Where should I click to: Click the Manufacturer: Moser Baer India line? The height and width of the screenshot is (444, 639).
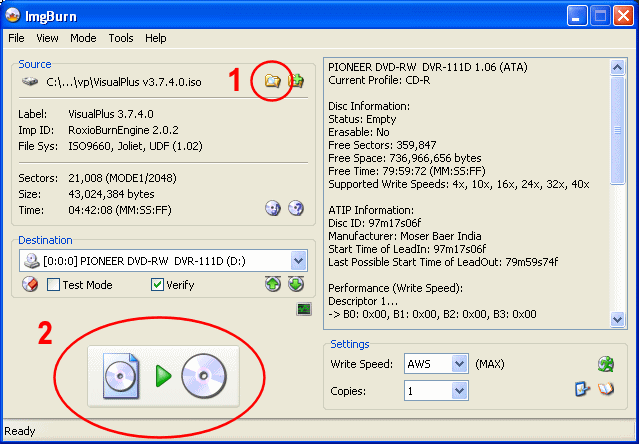point(405,236)
